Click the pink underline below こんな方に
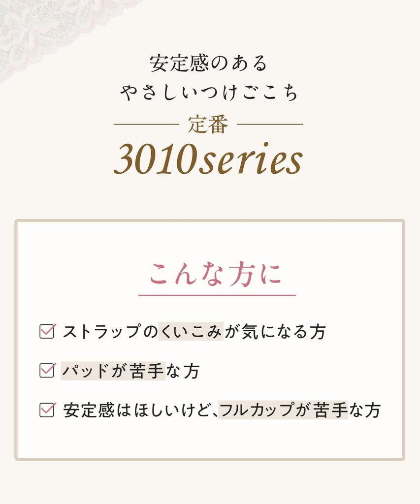Viewport: 420px width, 504px height. (217, 295)
